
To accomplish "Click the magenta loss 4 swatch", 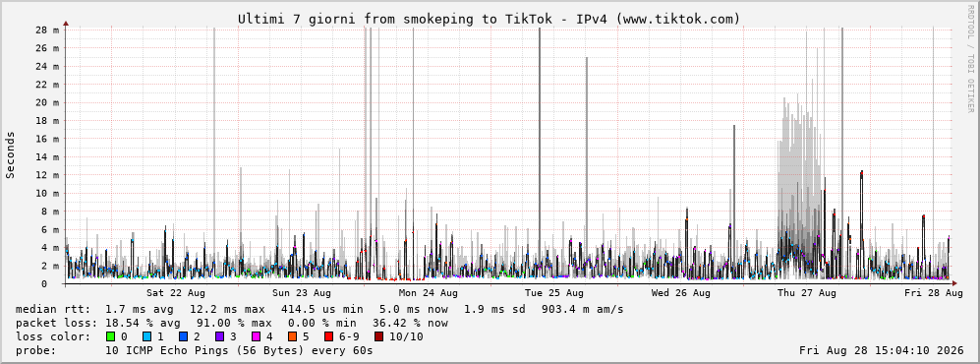I will click(x=257, y=336).
